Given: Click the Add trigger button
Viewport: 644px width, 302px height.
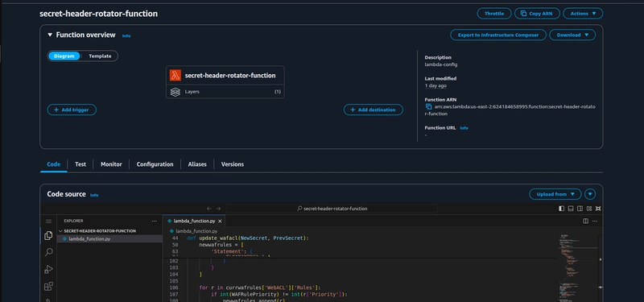Looking at the screenshot, I should [x=72, y=110].
